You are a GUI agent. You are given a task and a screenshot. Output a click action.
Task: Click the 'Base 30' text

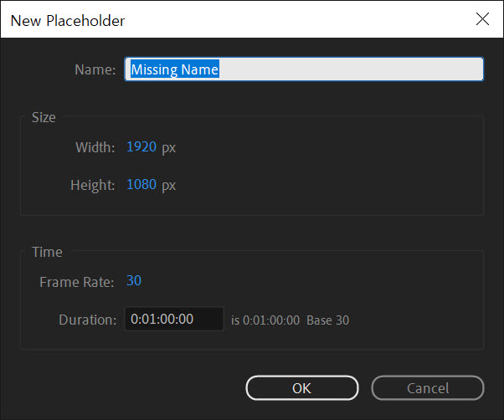[x=327, y=320]
